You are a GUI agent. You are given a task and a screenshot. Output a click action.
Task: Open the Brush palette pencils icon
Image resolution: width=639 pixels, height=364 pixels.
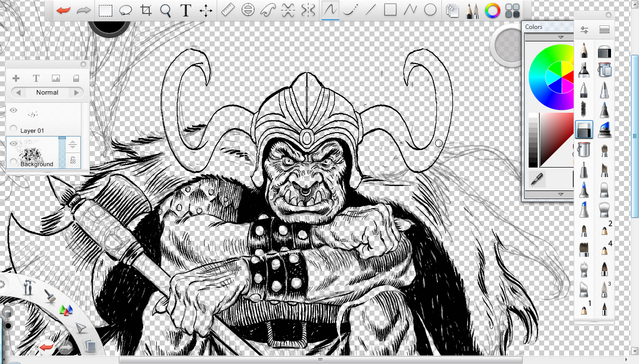click(x=472, y=10)
